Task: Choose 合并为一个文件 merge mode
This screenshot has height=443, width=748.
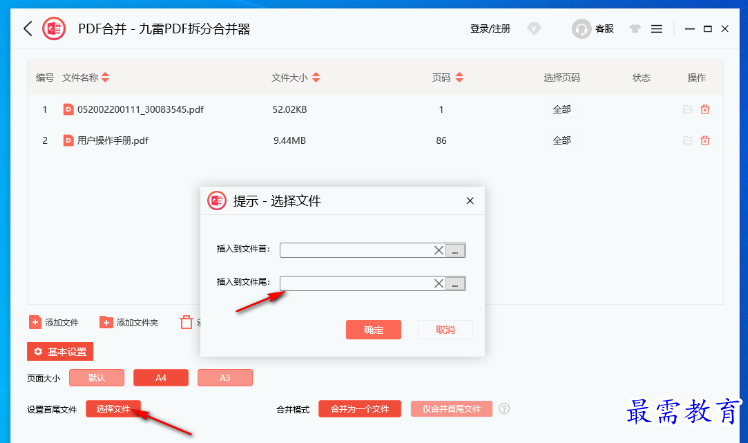Action: click(x=360, y=409)
